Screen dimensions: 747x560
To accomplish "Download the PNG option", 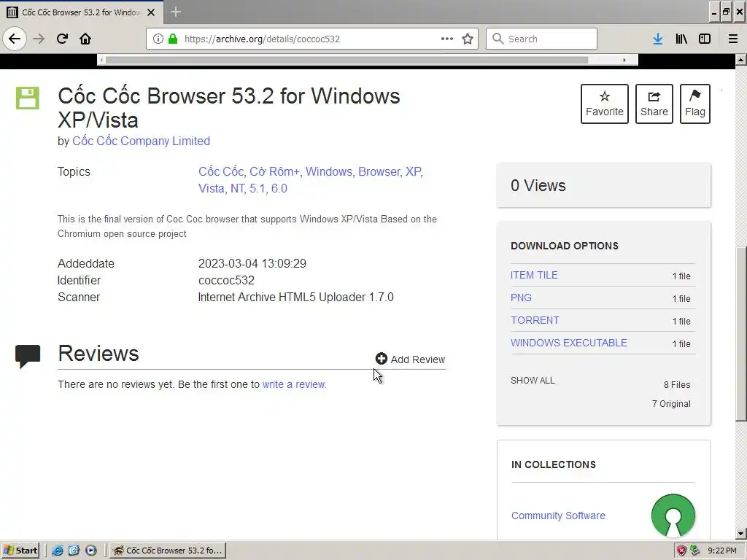I will click(x=521, y=297).
